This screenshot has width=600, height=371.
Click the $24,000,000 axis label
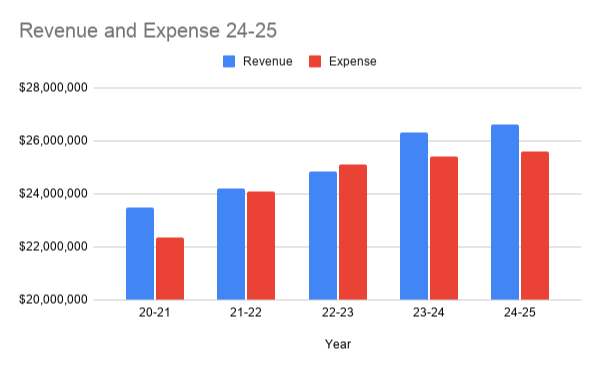coord(53,194)
